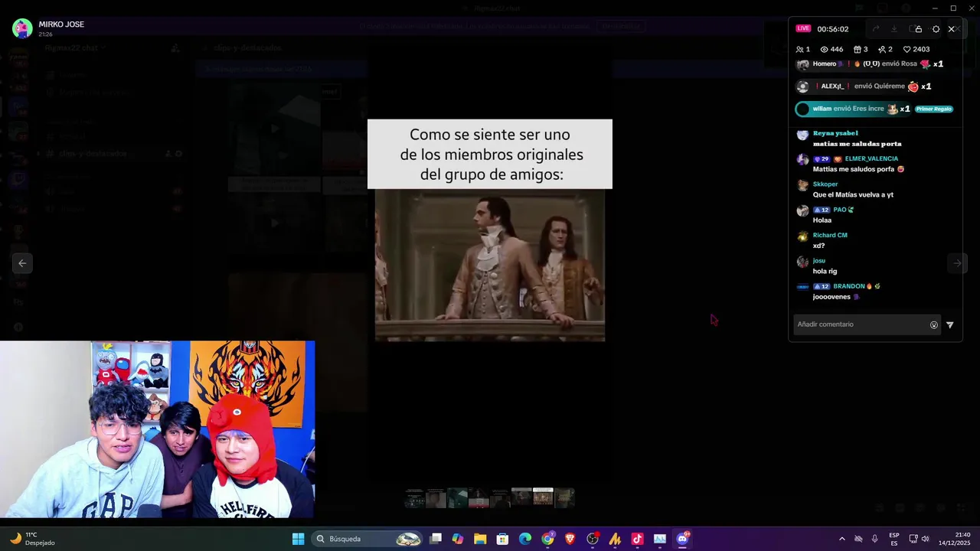
Task: Select the highlighted seventh thumbnail in strip
Action: click(543, 497)
